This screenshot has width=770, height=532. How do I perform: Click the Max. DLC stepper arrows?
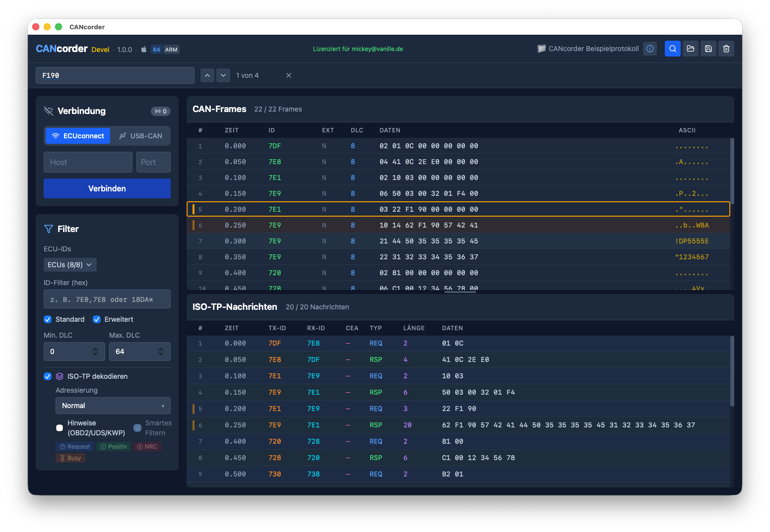pos(161,352)
